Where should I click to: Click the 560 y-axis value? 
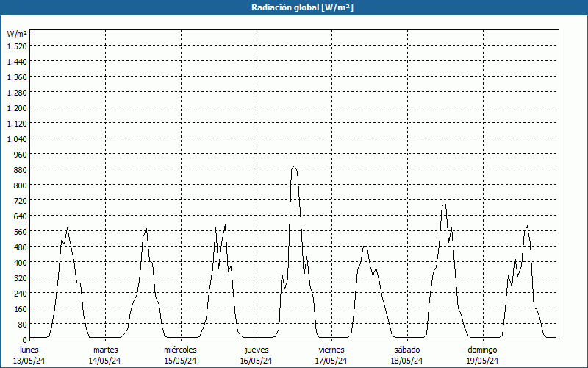[21, 232]
